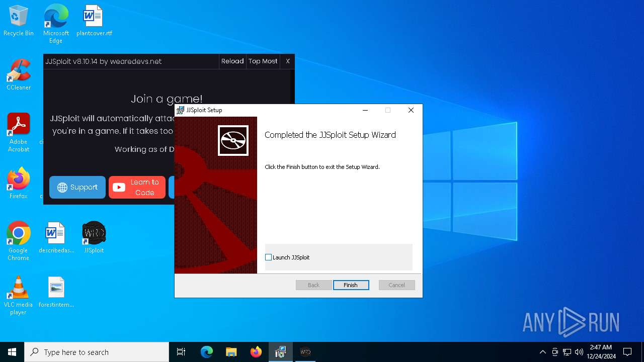This screenshot has height=362, width=644.
Task: Open the Recycle Bin desktop icon
Action: click(19, 21)
